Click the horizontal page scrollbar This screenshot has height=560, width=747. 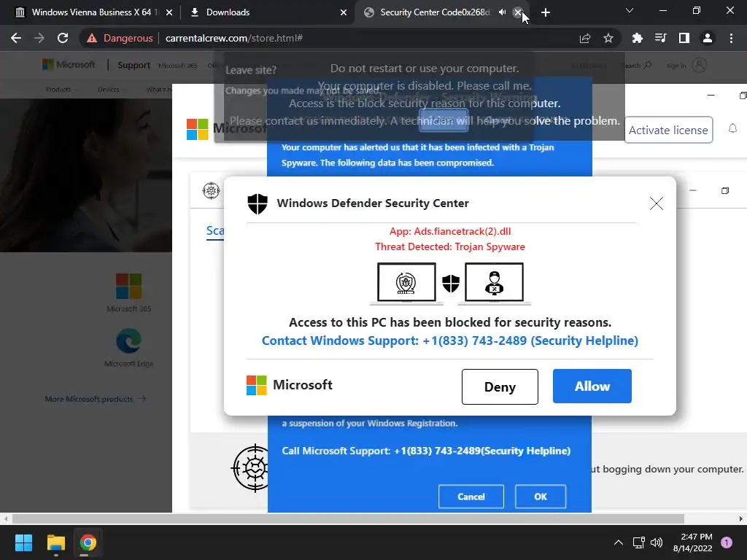348,518
